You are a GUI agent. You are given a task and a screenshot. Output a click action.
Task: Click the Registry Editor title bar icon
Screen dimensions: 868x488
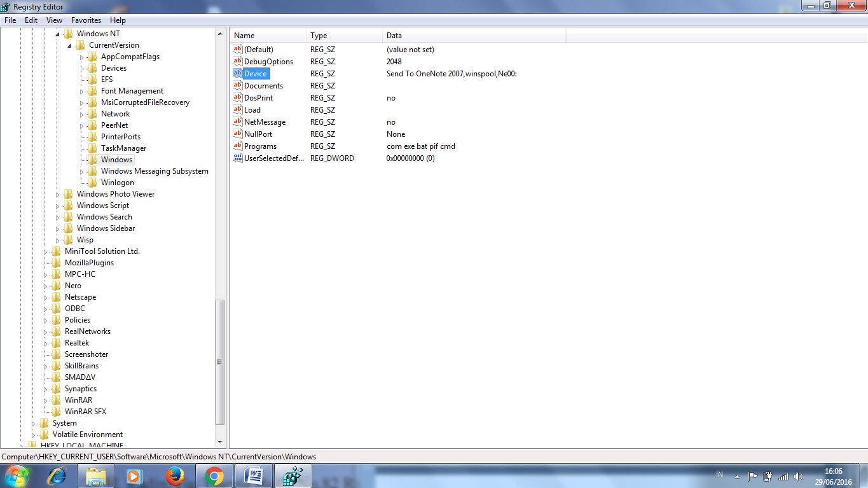pos(6,6)
